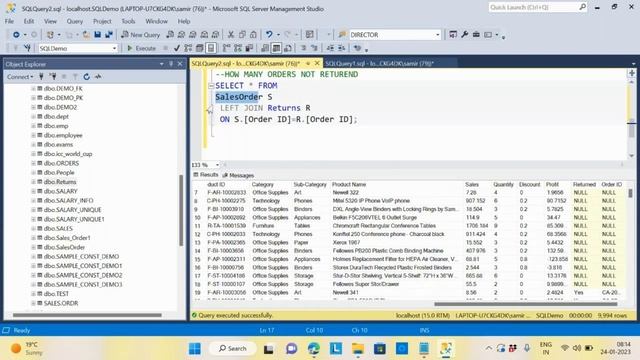Open the Windows Start menu
640x360 pixels.
[195, 349]
